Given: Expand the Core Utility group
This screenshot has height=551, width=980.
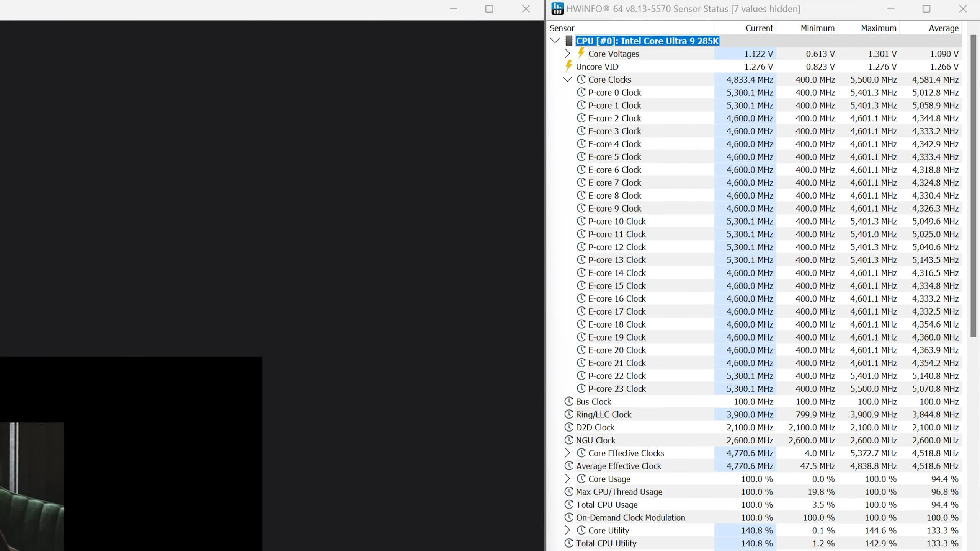Looking at the screenshot, I should tap(567, 530).
